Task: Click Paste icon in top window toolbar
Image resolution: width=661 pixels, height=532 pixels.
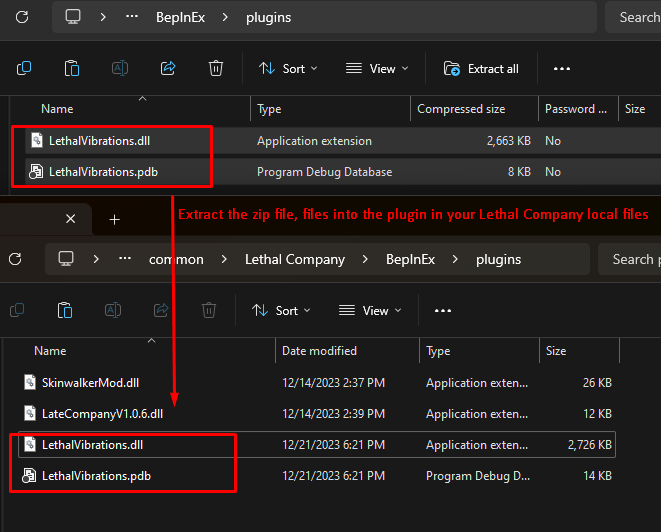Action: 72,68
